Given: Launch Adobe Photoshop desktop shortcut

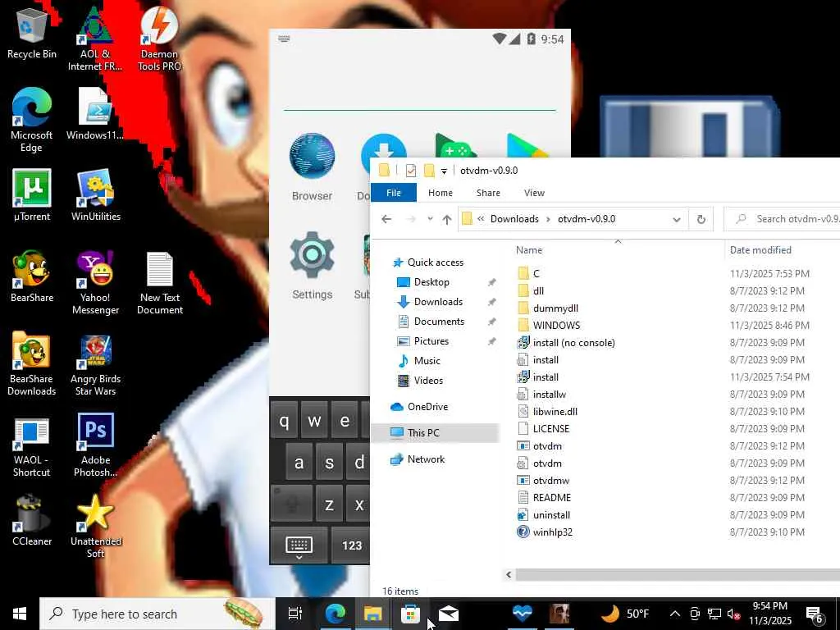Looking at the screenshot, I should tap(95, 445).
